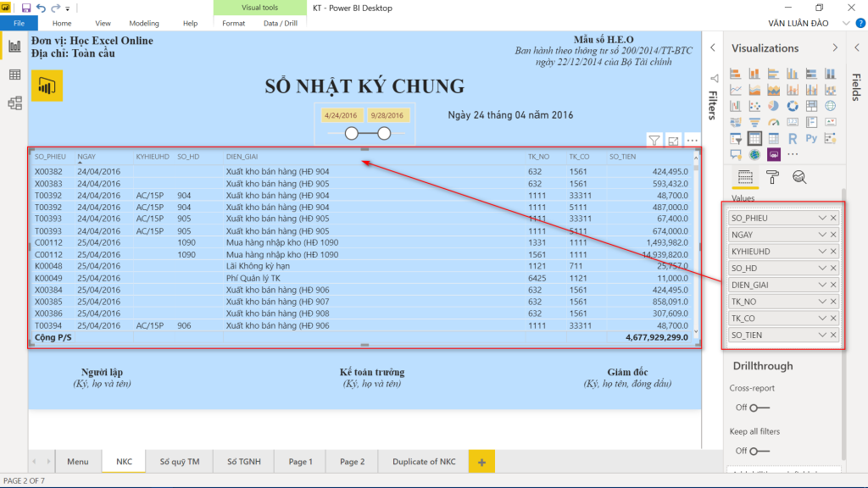
Task: Open more options (...) on the table visual
Action: pyautogui.click(x=693, y=140)
